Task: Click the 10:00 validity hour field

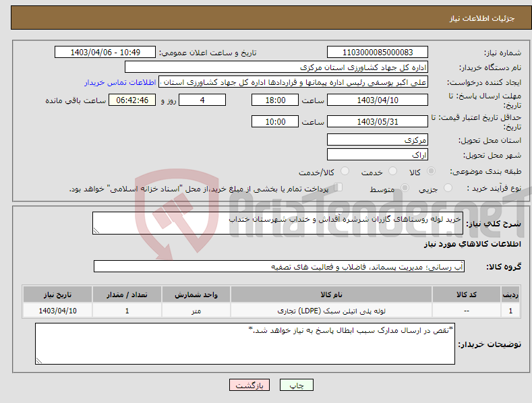Action: coord(275,121)
